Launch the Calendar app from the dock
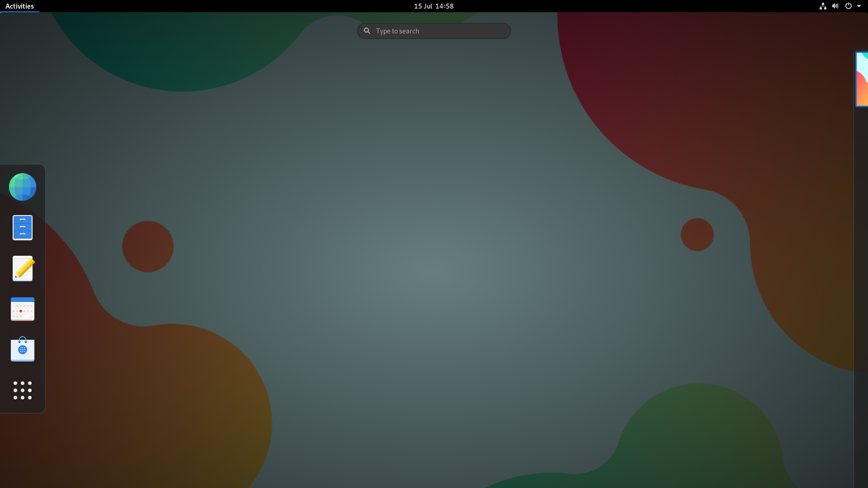Screen dimensions: 868x488 tap(23, 309)
